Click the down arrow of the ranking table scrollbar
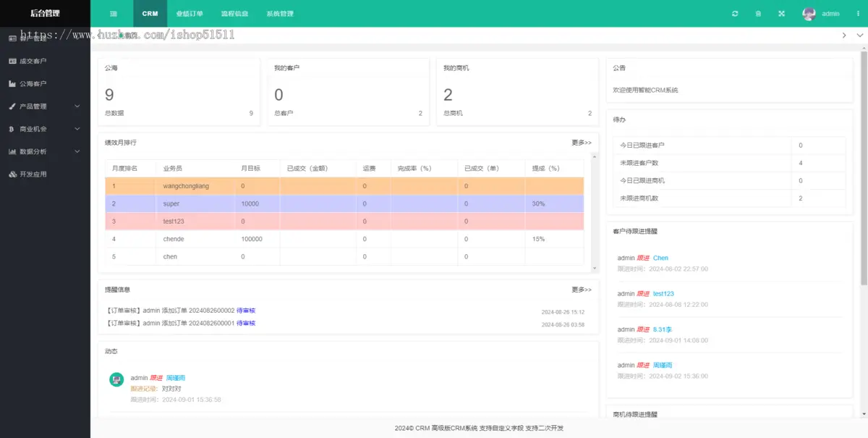Screen dimensions: 868x438 [595, 268]
